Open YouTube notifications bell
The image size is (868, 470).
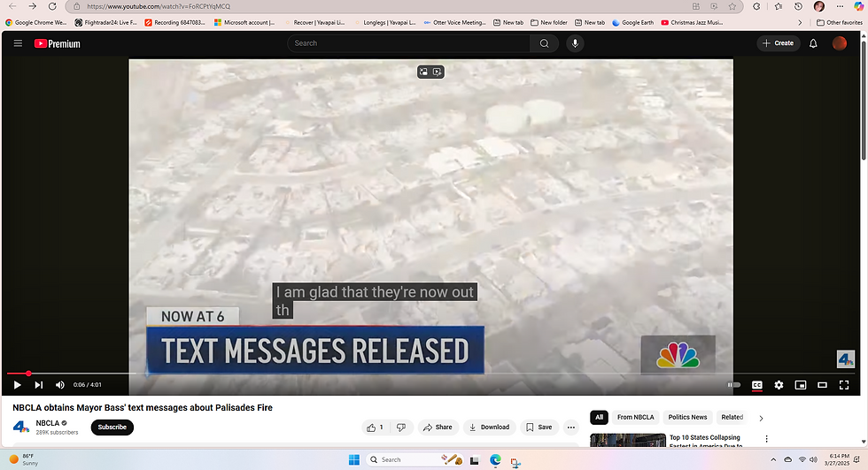pyautogui.click(x=813, y=43)
